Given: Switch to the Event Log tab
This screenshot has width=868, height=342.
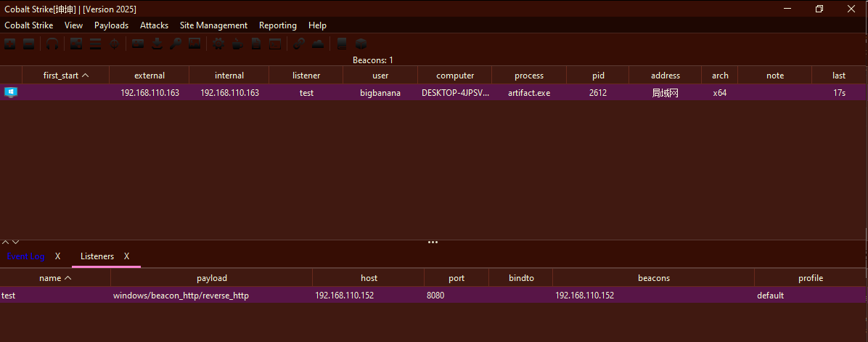Looking at the screenshot, I should (x=26, y=256).
